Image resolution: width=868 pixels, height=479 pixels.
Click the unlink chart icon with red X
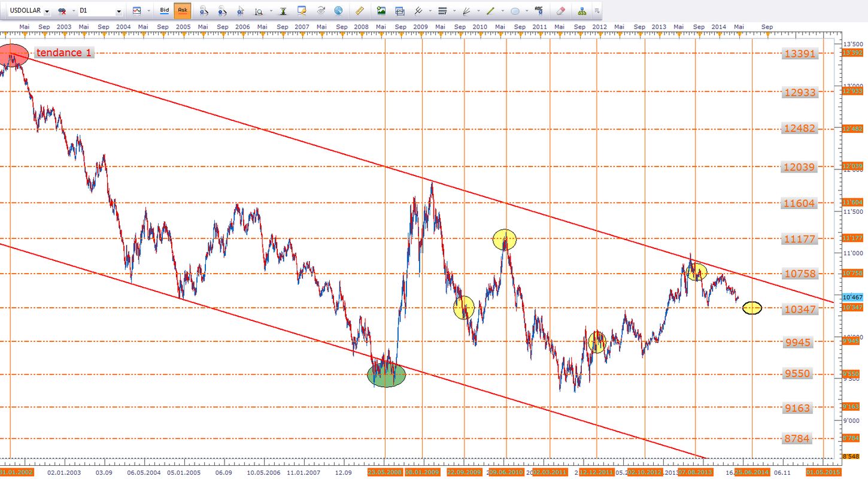(x=62, y=11)
